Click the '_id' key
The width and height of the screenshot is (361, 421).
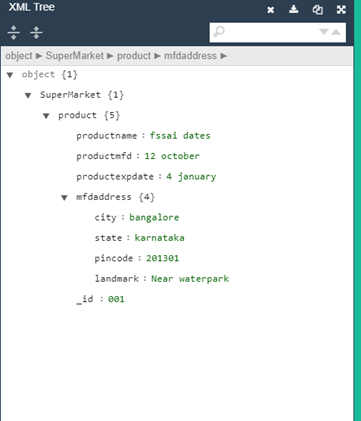[85, 299]
